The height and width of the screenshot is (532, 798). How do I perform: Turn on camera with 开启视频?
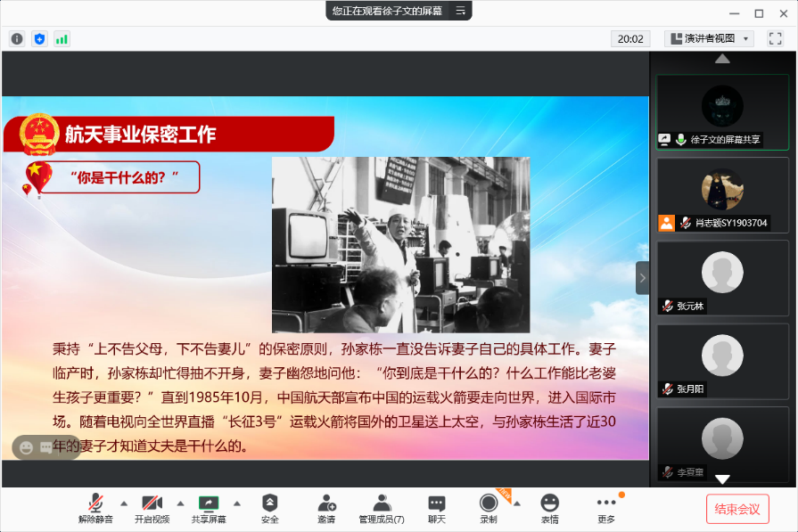coord(152,508)
